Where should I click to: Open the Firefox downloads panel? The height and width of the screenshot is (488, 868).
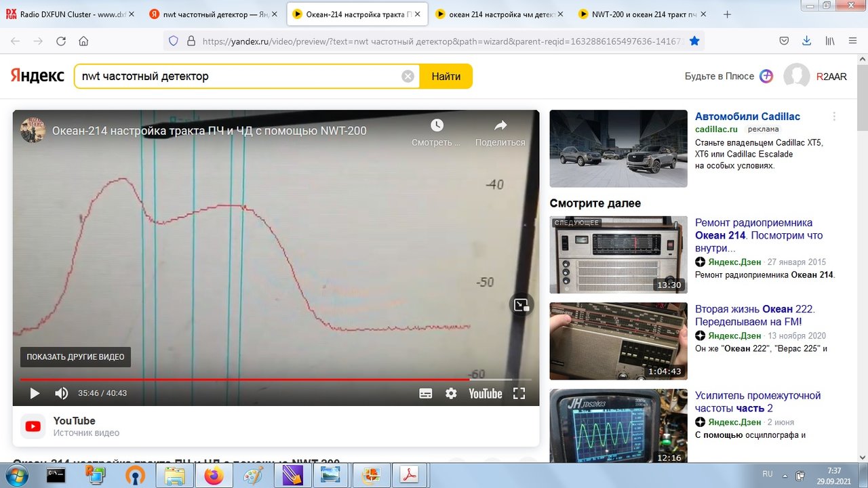click(807, 41)
